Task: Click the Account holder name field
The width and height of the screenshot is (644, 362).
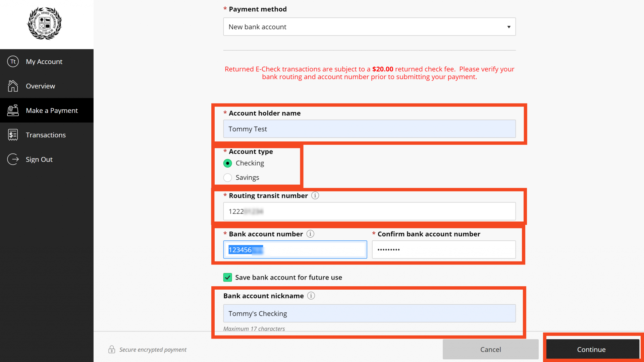Action: point(369,129)
